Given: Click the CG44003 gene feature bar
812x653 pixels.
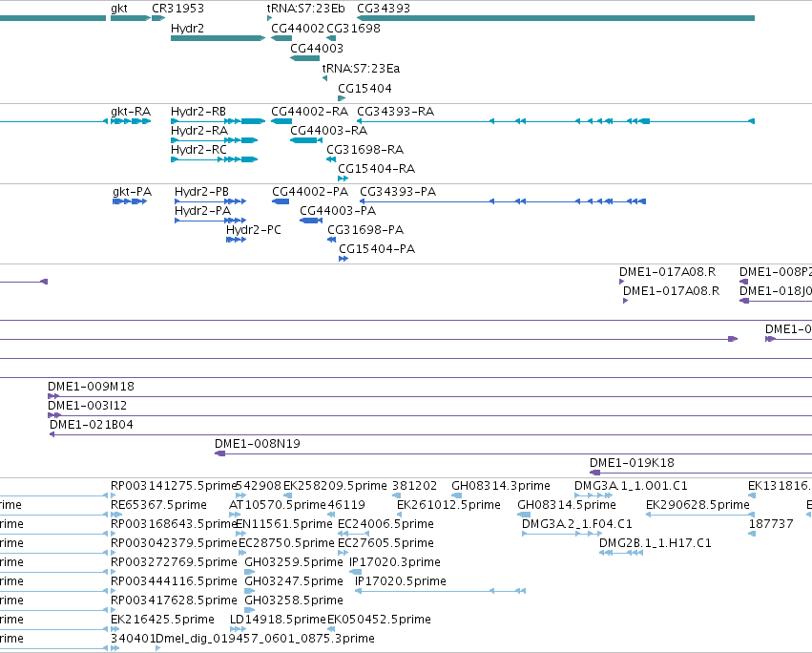Looking at the screenshot, I should (x=305, y=58).
